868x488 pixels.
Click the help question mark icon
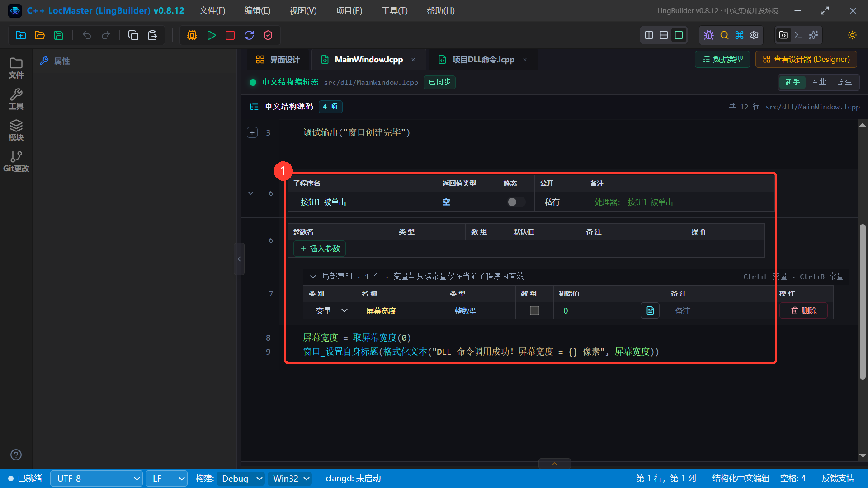click(16, 455)
